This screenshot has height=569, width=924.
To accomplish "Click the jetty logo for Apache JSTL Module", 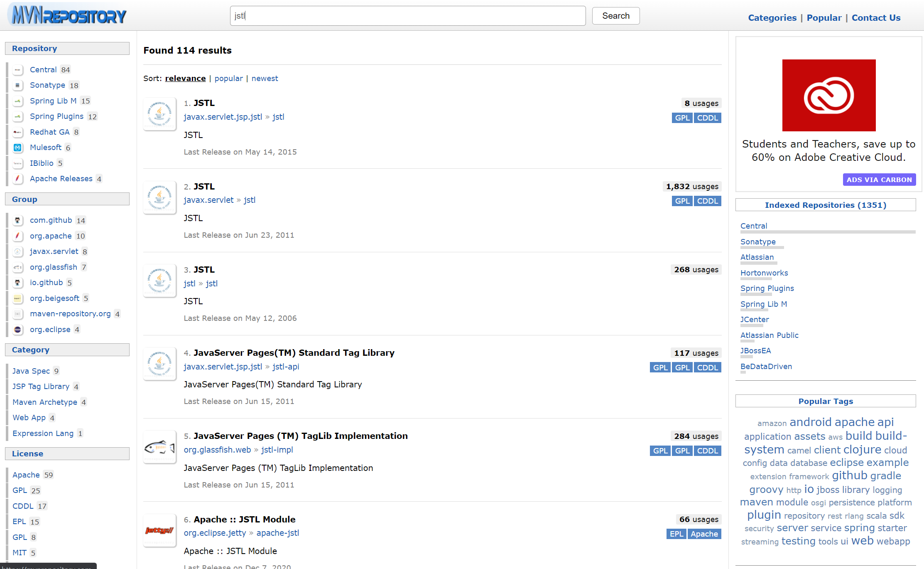I will [x=159, y=530].
